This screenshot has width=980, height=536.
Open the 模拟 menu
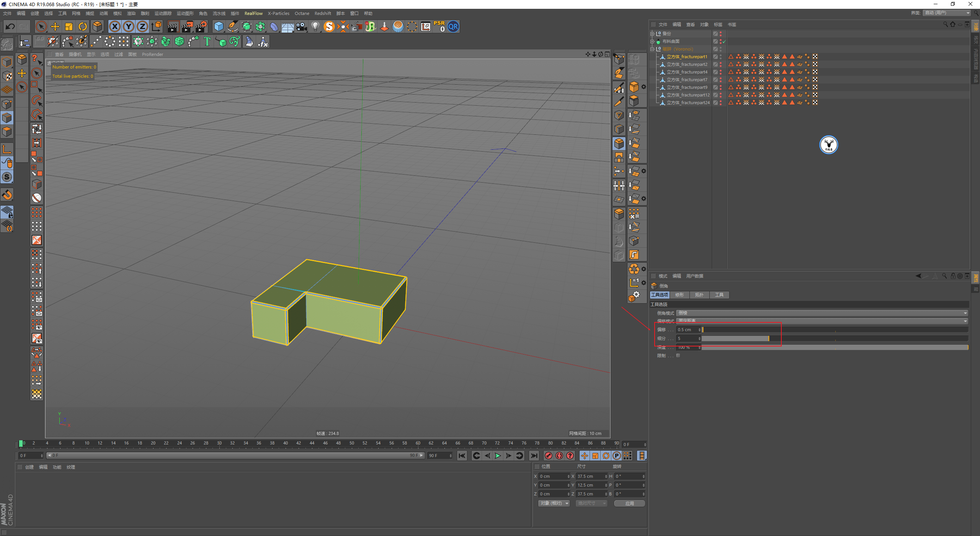[x=118, y=13]
